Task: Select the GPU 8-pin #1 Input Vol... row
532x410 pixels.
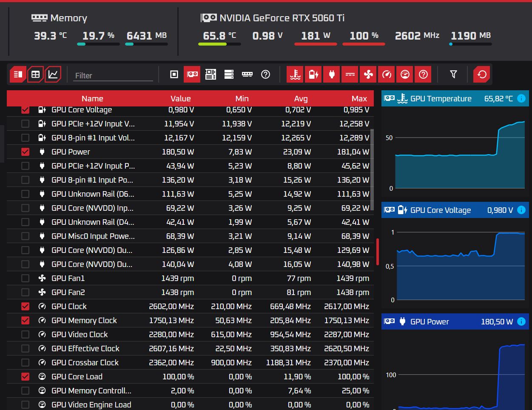Action: tap(190, 138)
